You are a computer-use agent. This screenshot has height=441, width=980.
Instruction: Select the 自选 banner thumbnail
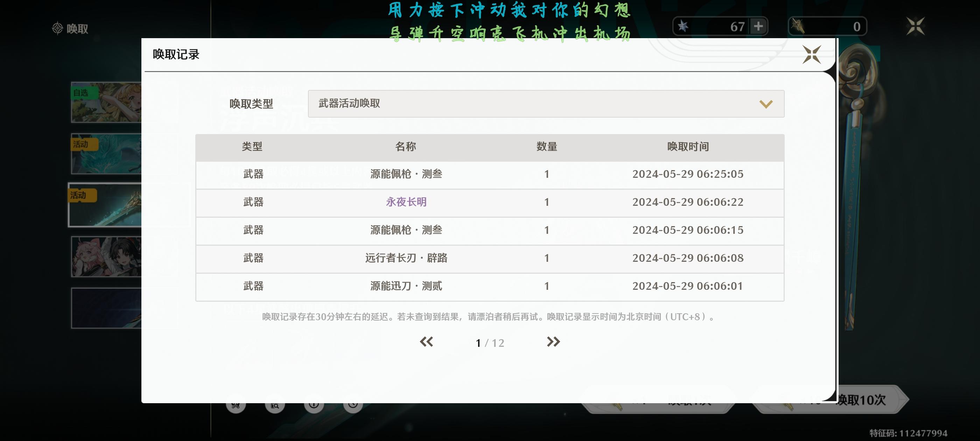coord(106,102)
